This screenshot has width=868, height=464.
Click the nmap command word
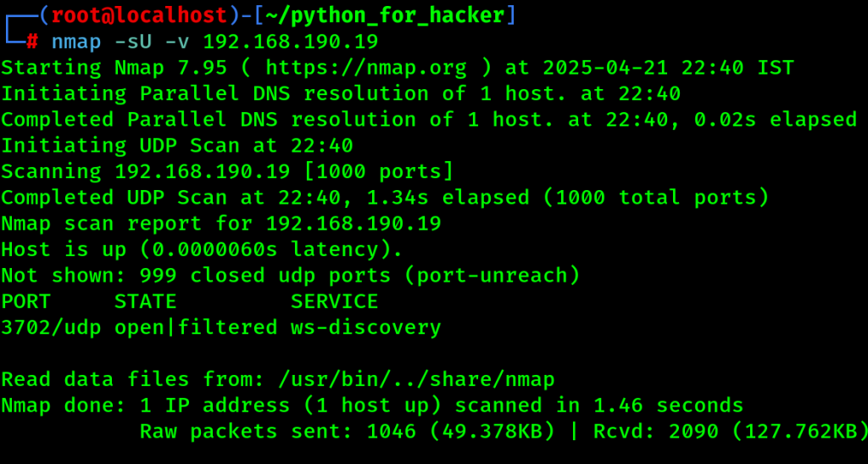pos(76,42)
